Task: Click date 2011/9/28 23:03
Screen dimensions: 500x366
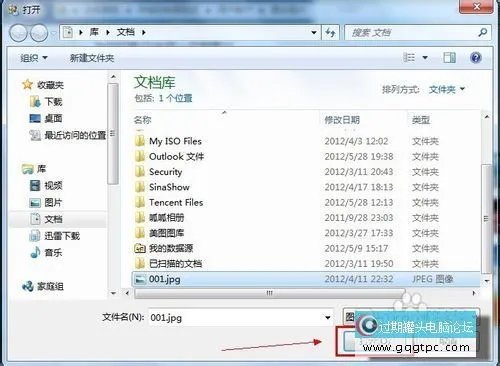Action: click(359, 218)
